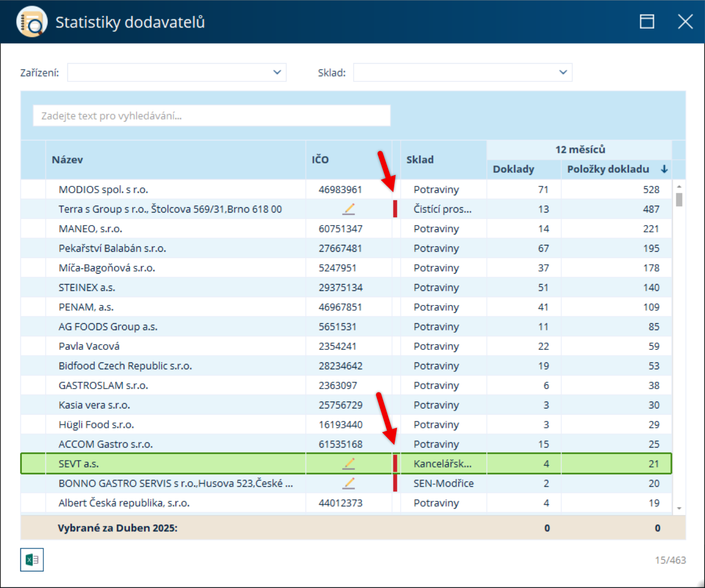Click Doklady value 71
The image size is (705, 588).
(544, 190)
